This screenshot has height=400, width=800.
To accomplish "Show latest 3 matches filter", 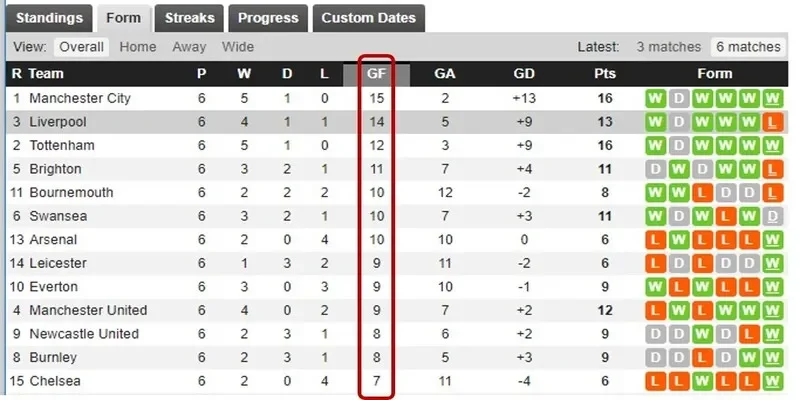I will (670, 47).
